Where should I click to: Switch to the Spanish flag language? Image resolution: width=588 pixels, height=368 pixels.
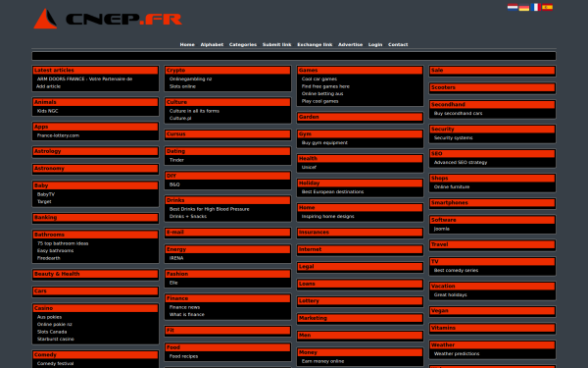pyautogui.click(x=547, y=7)
